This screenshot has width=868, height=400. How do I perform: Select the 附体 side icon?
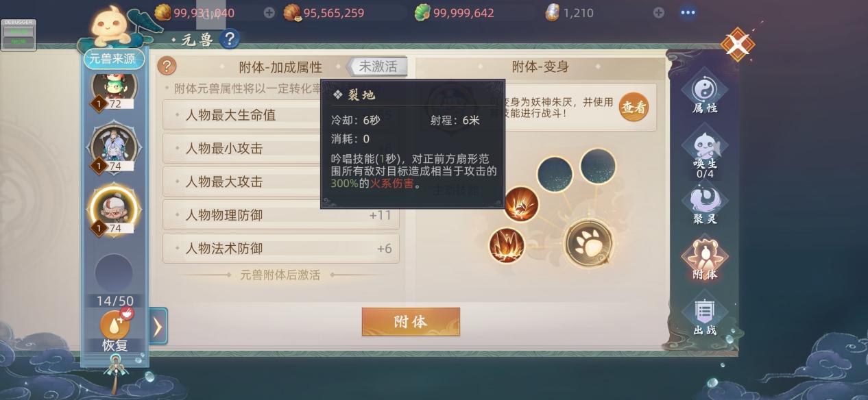click(x=704, y=260)
